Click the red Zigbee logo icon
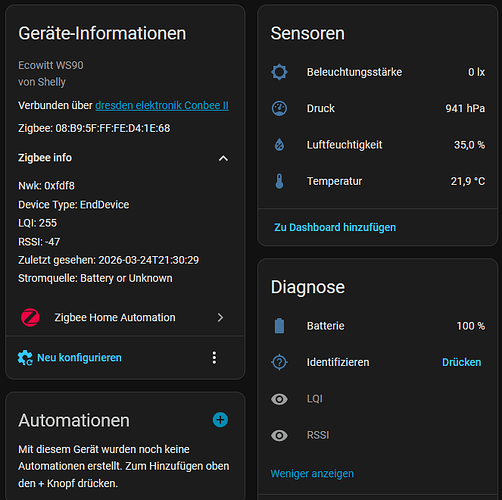The height and width of the screenshot is (500, 502). 30,317
